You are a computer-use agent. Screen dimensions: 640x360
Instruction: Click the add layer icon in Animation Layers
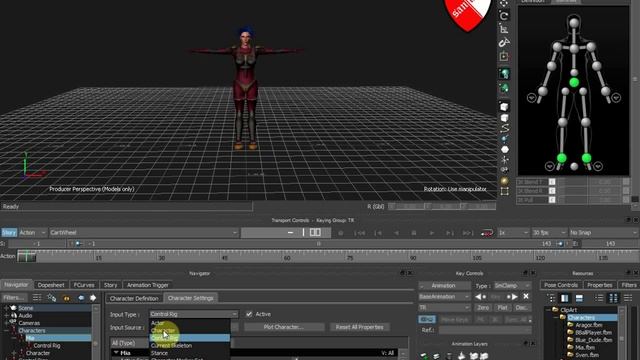point(424,356)
